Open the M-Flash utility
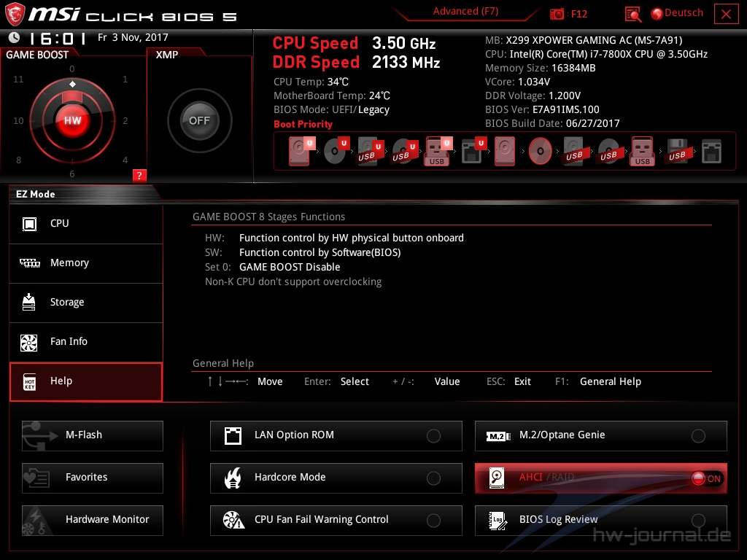 tap(93, 436)
